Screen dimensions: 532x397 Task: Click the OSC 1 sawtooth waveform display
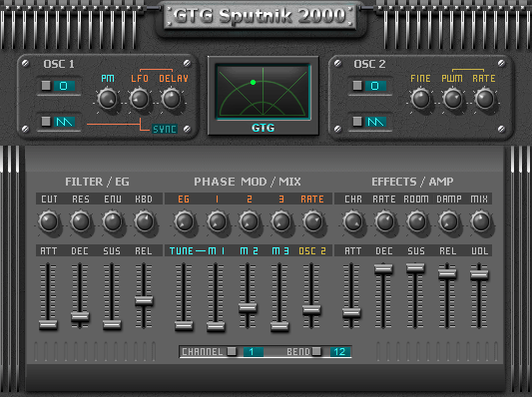click(64, 122)
